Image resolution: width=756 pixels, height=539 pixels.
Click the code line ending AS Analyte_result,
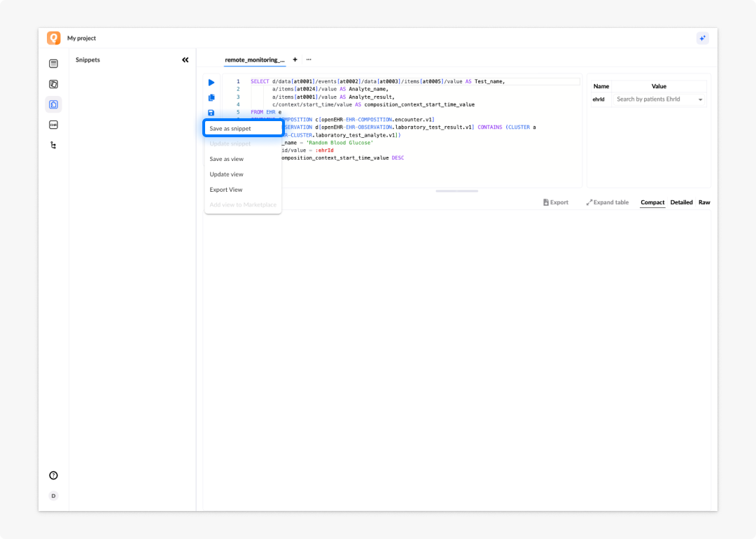pyautogui.click(x=333, y=97)
